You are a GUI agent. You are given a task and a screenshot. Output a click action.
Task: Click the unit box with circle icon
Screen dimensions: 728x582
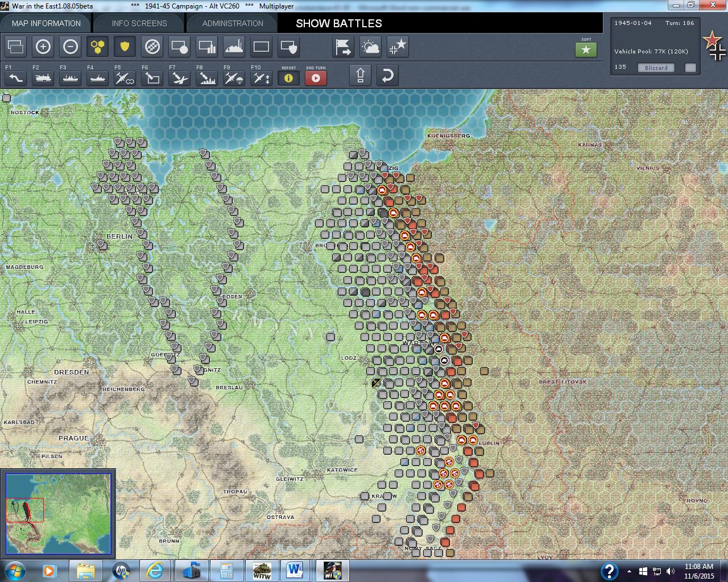(180, 47)
